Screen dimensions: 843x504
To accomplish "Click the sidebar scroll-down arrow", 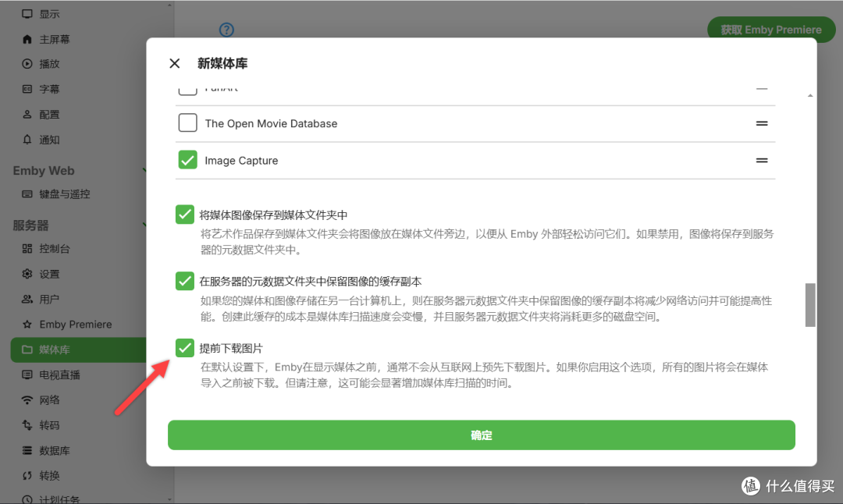I will point(169,499).
